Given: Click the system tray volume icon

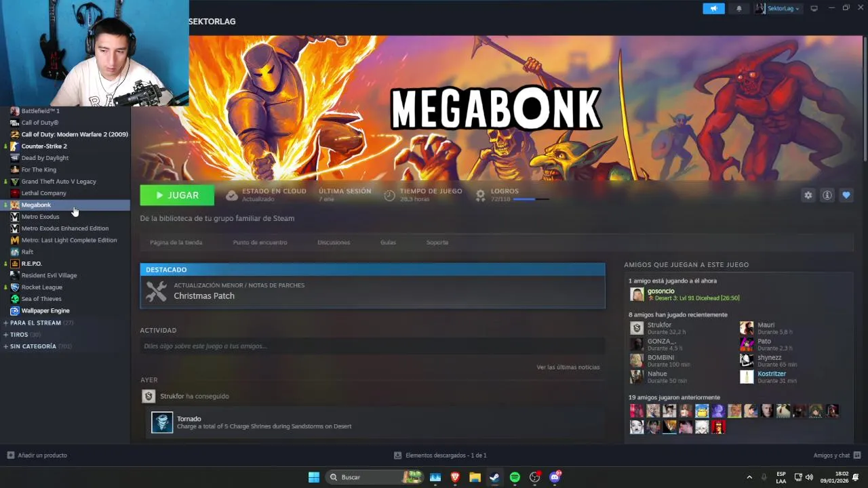Looking at the screenshot, I should coord(809,477).
